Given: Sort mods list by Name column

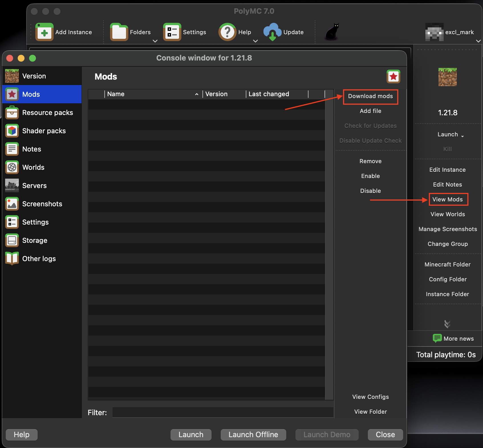Looking at the screenshot, I should (x=151, y=94).
